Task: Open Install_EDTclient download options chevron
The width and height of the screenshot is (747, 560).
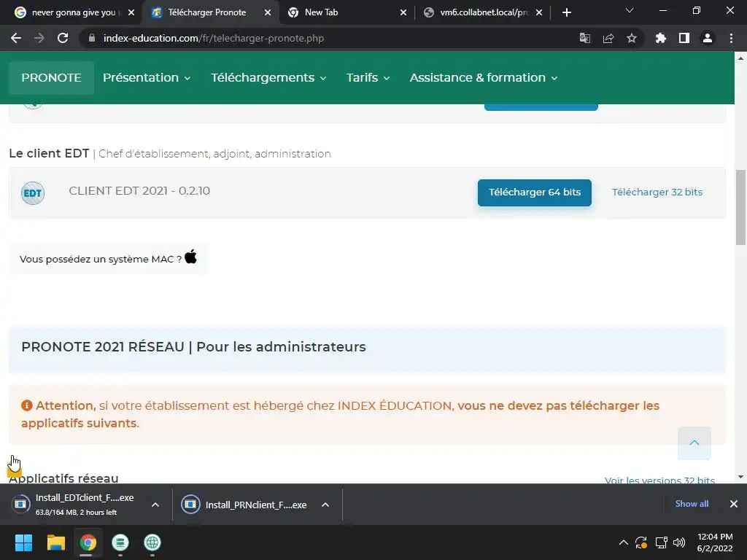Action: tap(155, 505)
